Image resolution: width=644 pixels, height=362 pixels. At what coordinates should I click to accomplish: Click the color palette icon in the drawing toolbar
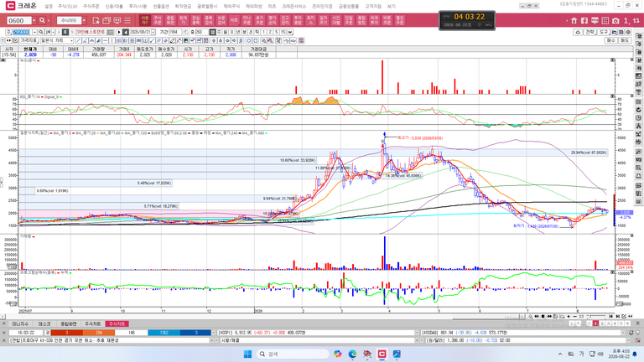point(185,40)
